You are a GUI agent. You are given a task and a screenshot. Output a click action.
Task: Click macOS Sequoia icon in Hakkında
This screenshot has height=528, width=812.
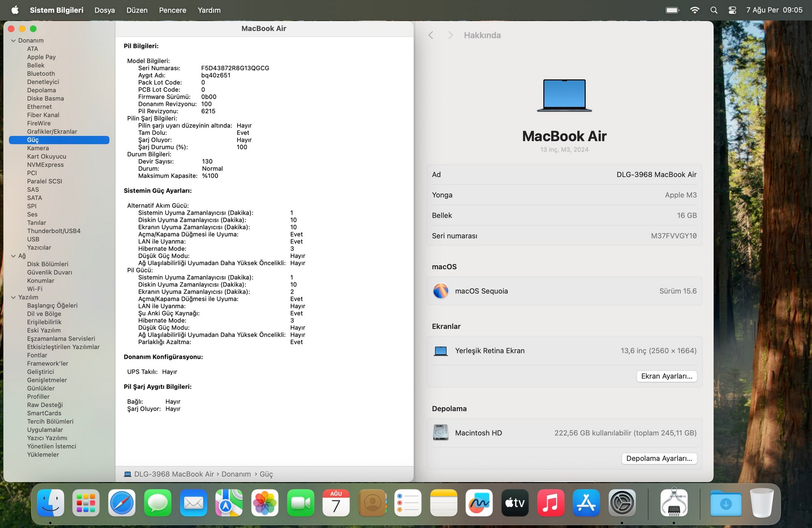[x=441, y=291]
